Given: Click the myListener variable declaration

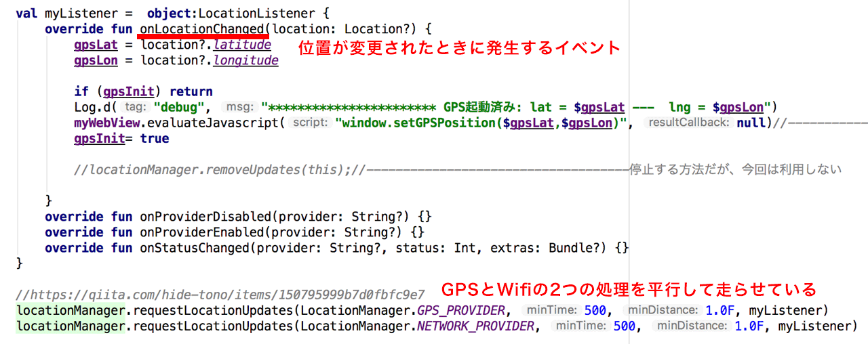Looking at the screenshot, I should pyautogui.click(x=73, y=13).
